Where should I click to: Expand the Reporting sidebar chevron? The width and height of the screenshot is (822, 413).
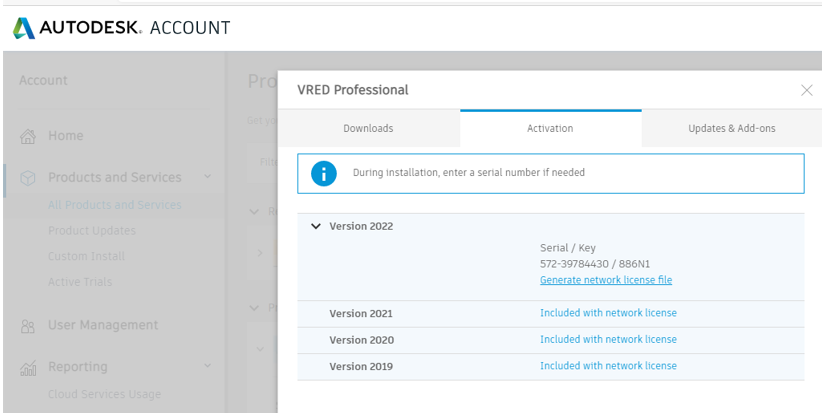click(208, 367)
